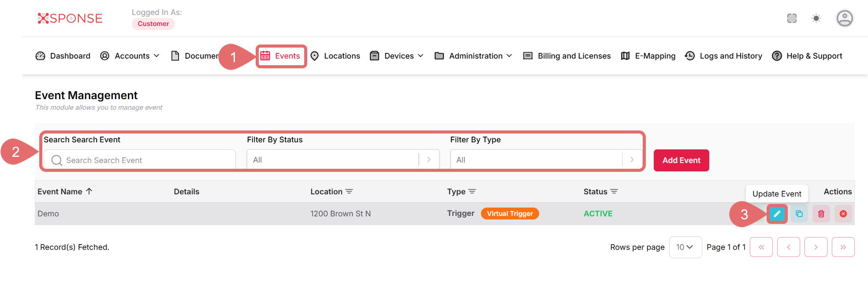Screen dimensions: 868x297
Task: Click the Status column filter icon
Action: [614, 192]
